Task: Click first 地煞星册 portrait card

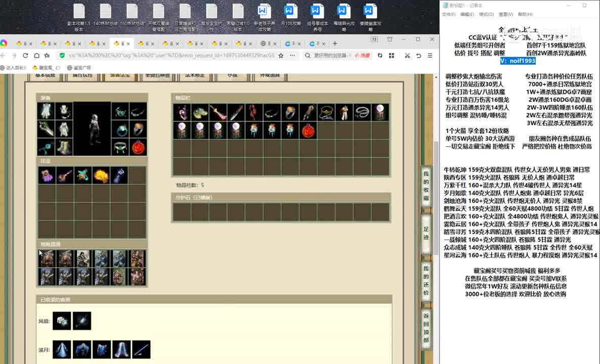Action: [47, 258]
